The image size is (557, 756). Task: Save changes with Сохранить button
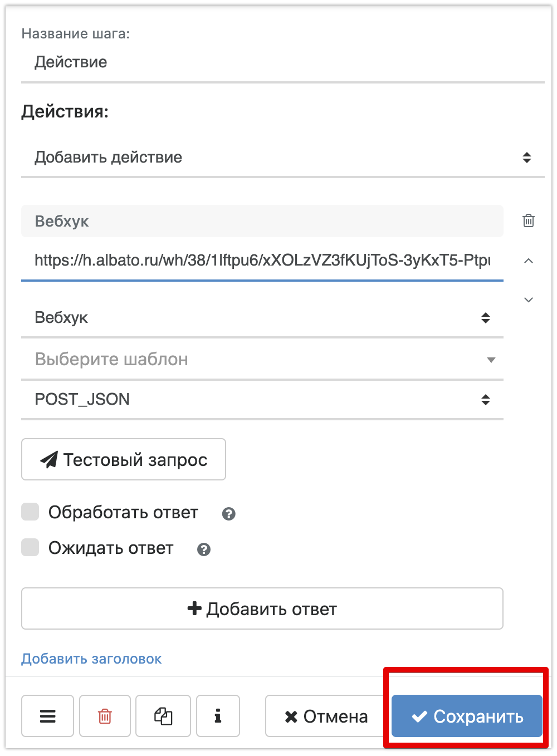click(x=467, y=716)
